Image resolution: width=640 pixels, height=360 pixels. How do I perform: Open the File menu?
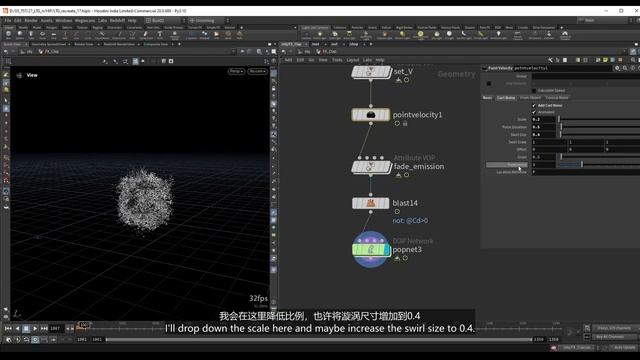point(8,20)
